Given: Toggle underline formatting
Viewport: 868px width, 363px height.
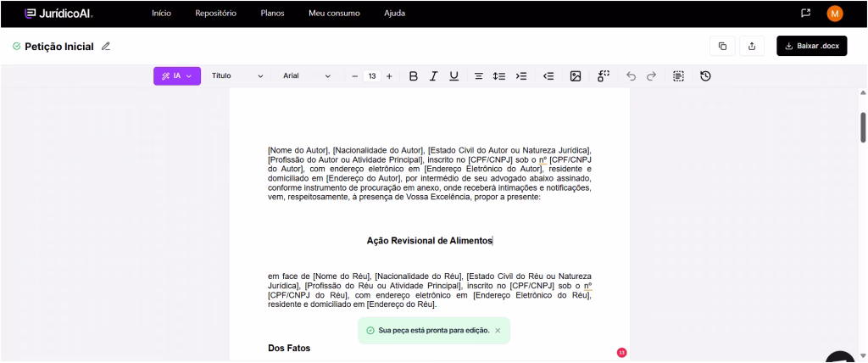Looking at the screenshot, I should (454, 76).
